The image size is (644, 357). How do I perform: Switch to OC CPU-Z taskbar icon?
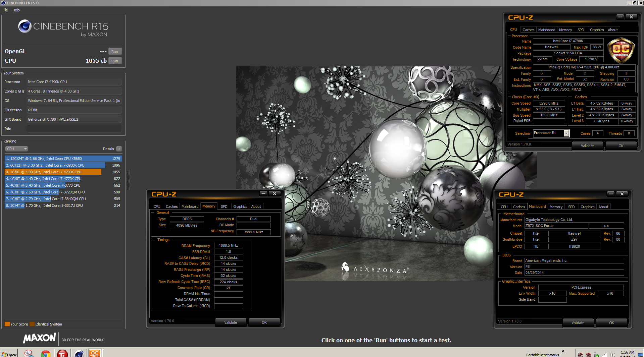point(95,353)
